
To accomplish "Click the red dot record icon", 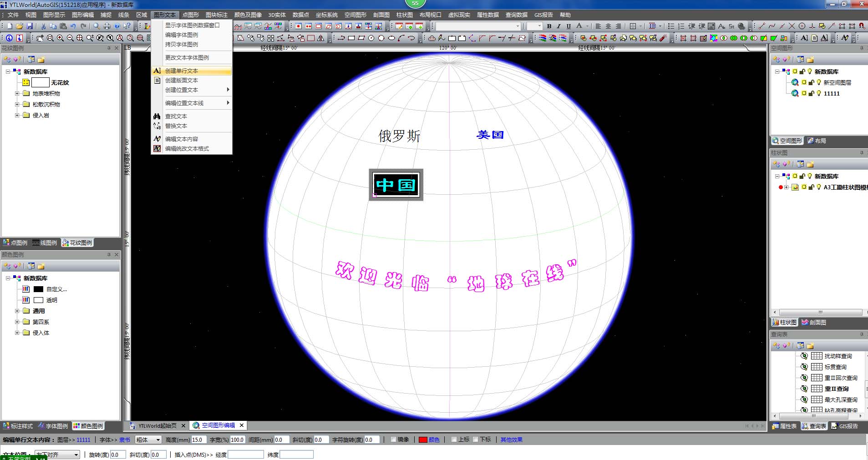I will (299, 26).
